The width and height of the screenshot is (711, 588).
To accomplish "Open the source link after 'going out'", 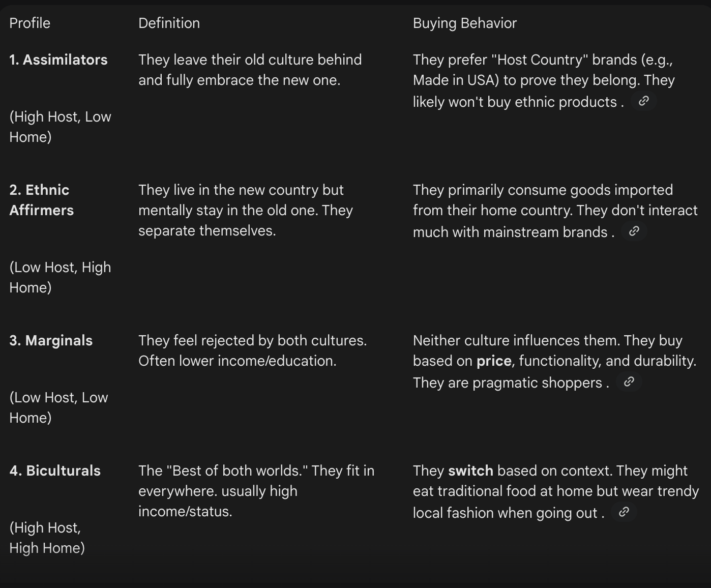I will 624,512.
